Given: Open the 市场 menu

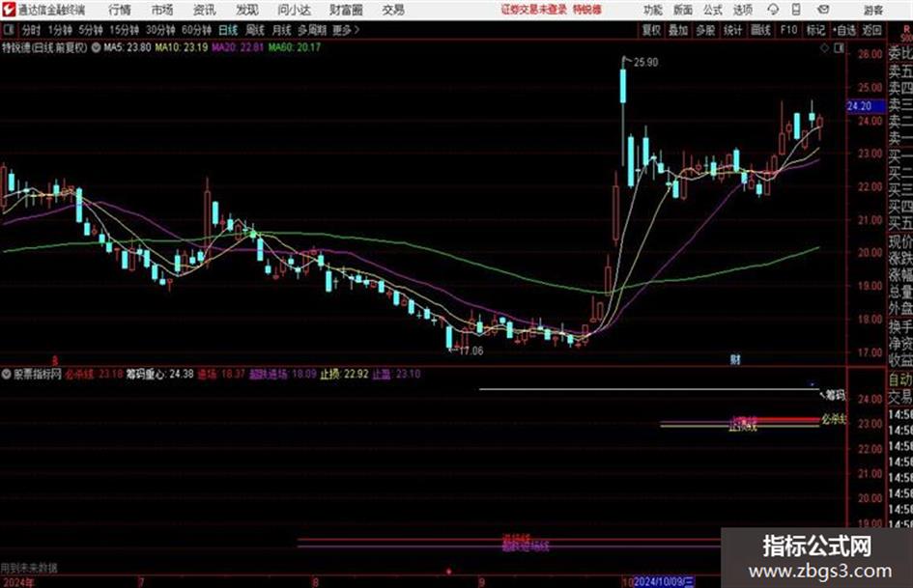Looking at the screenshot, I should (162, 10).
